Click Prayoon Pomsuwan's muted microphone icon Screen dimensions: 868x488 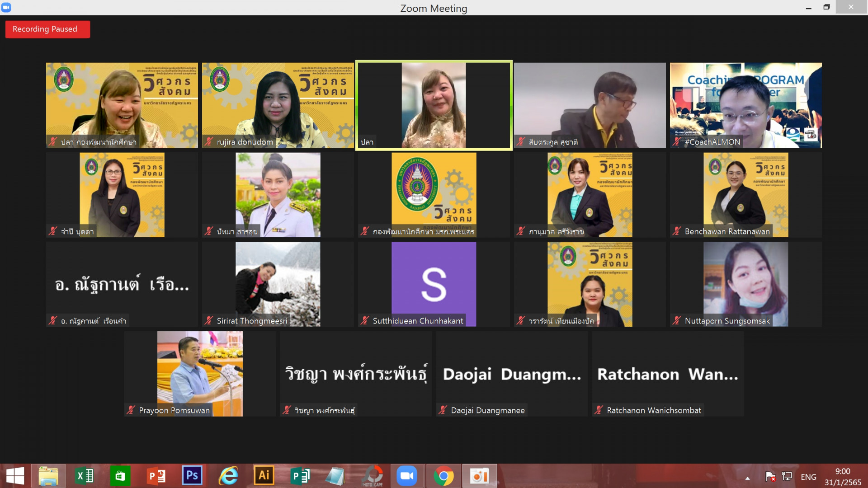coord(131,410)
